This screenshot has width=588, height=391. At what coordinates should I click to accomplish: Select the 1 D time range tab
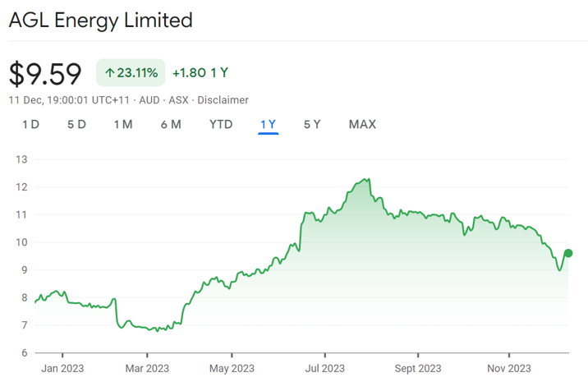[x=30, y=124]
